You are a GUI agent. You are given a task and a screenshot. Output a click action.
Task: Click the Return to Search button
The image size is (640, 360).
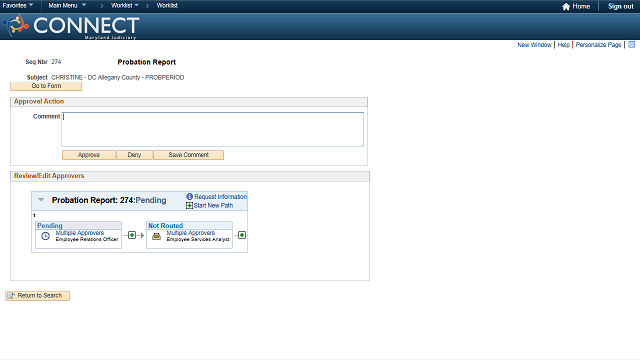tap(38, 296)
